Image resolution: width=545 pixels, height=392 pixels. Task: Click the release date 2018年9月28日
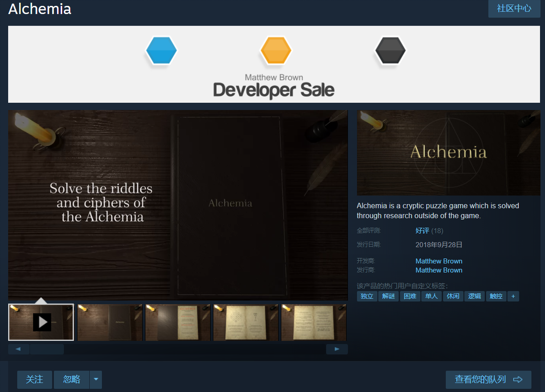pyautogui.click(x=438, y=245)
